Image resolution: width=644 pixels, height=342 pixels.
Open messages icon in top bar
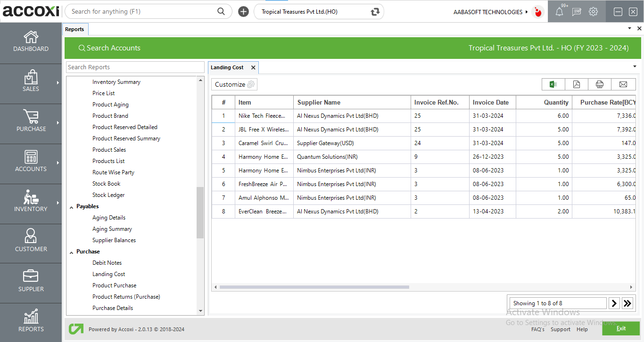click(576, 12)
